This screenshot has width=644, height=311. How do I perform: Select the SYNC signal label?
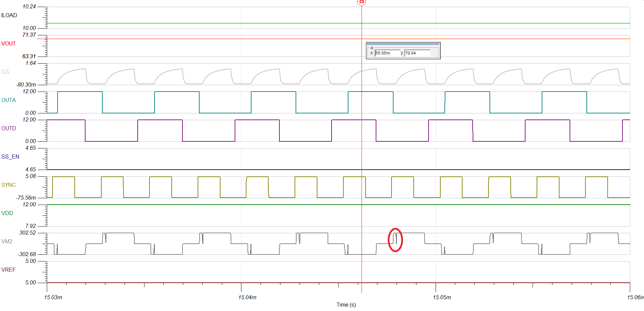(8, 185)
